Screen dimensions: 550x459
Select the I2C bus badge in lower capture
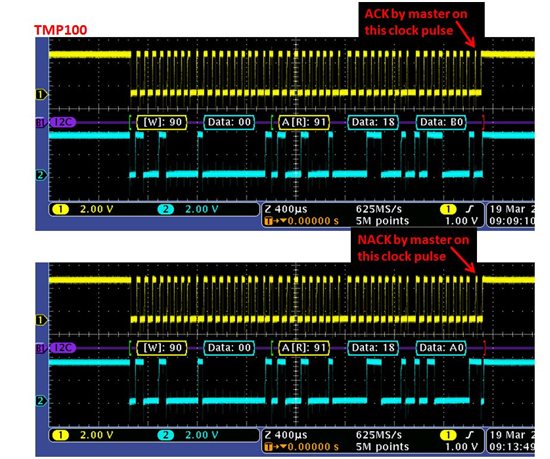click(x=62, y=348)
